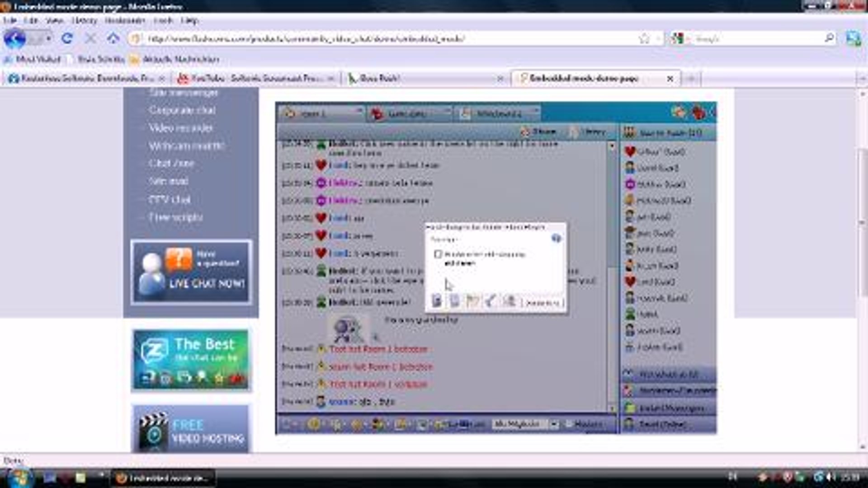Open the back button history dropdown arrow

click(x=48, y=38)
